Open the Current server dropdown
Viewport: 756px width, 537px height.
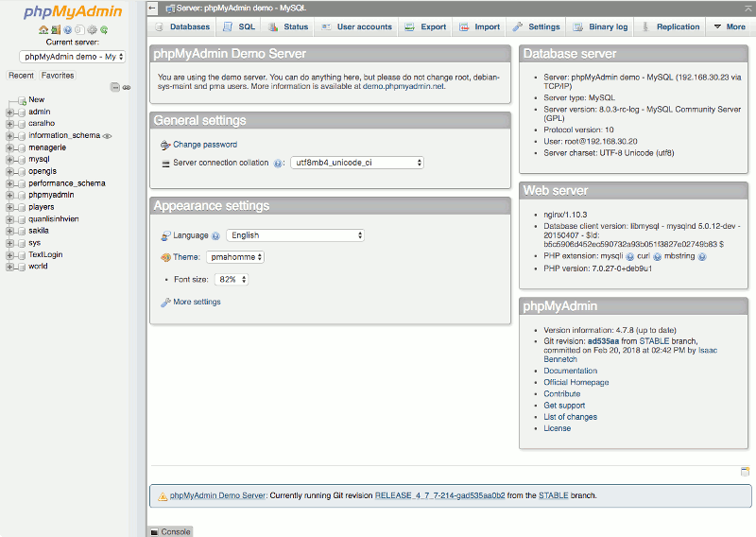(73, 57)
